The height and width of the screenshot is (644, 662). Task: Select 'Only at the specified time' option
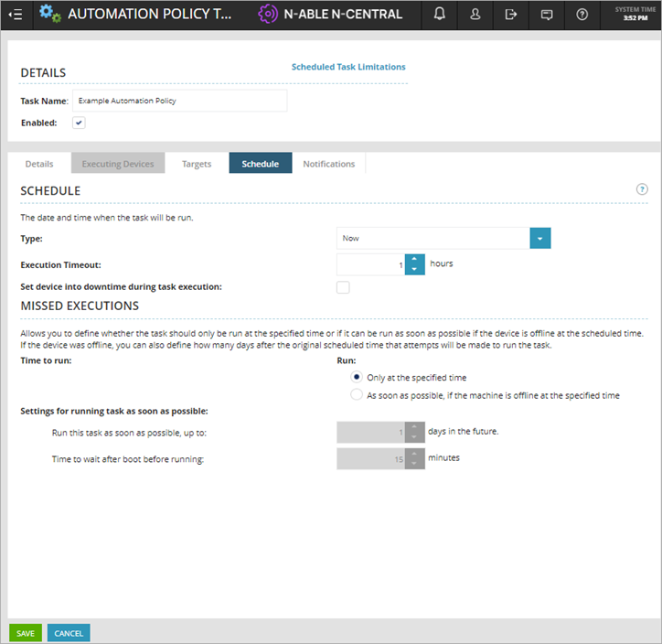357,377
